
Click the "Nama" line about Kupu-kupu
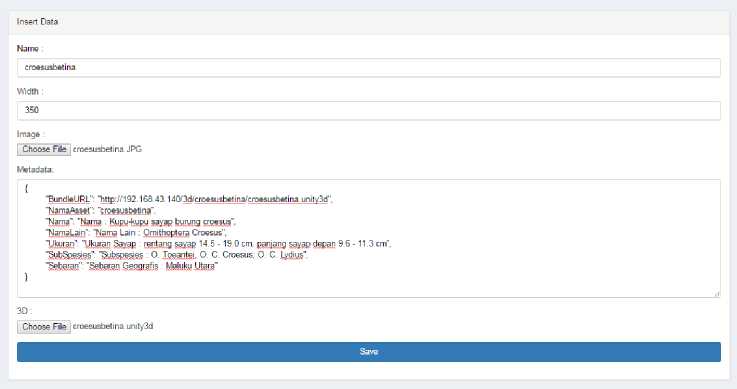point(141,222)
